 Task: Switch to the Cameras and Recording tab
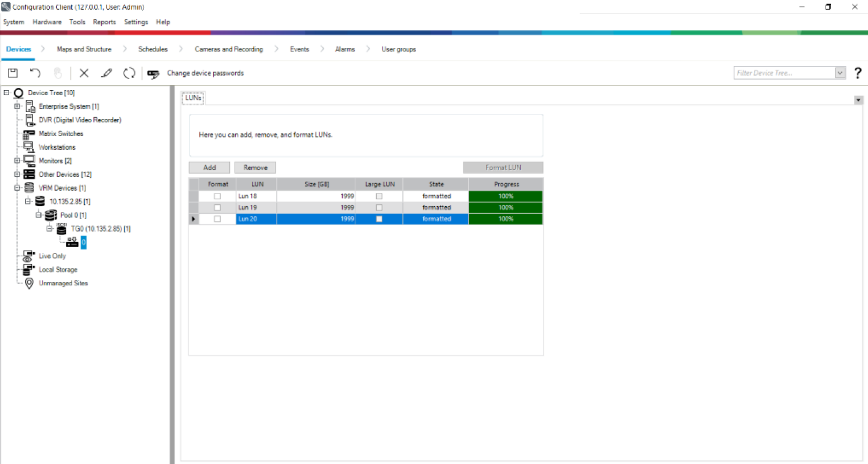(x=229, y=49)
